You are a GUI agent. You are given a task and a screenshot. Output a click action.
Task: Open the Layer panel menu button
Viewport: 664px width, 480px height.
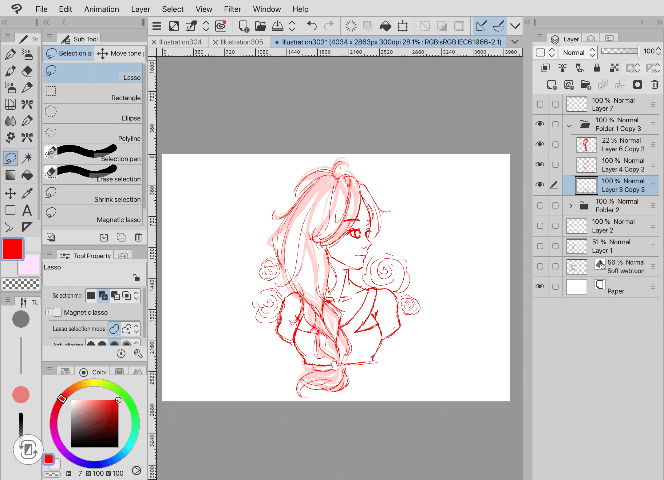click(x=540, y=36)
